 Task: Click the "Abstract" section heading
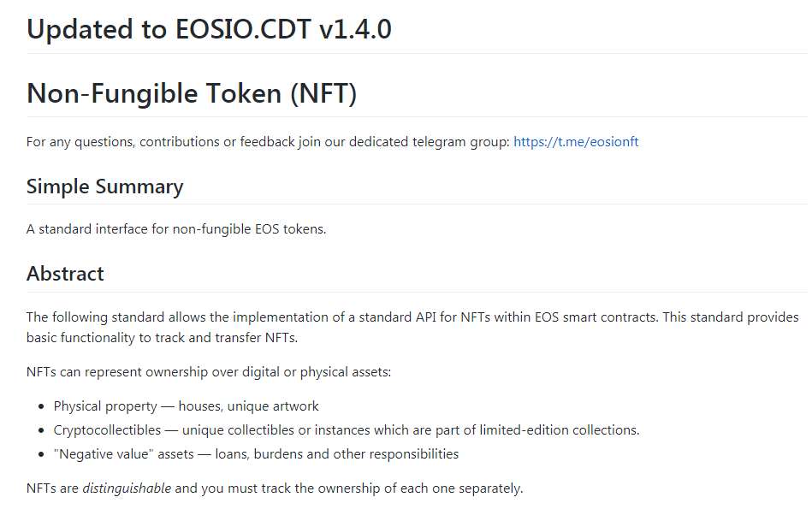65,274
